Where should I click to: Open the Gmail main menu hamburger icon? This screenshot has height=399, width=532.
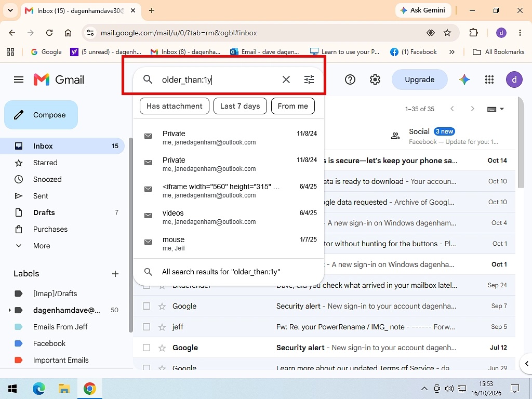click(x=19, y=79)
